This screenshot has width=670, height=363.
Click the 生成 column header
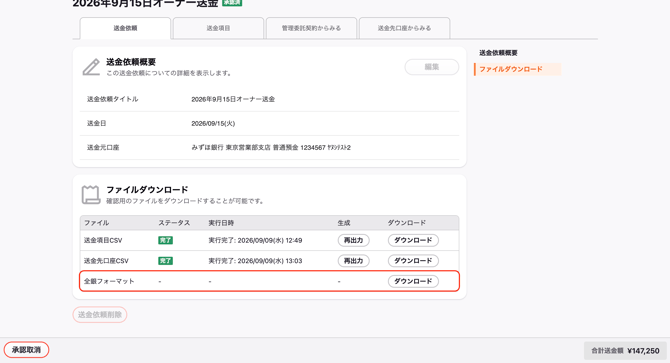[344, 223]
